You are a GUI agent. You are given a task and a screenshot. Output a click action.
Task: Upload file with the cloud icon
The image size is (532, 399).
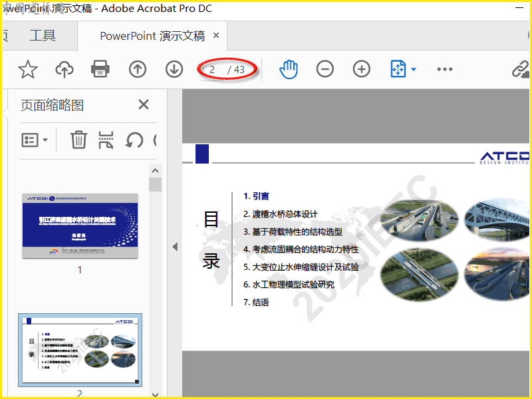click(65, 69)
